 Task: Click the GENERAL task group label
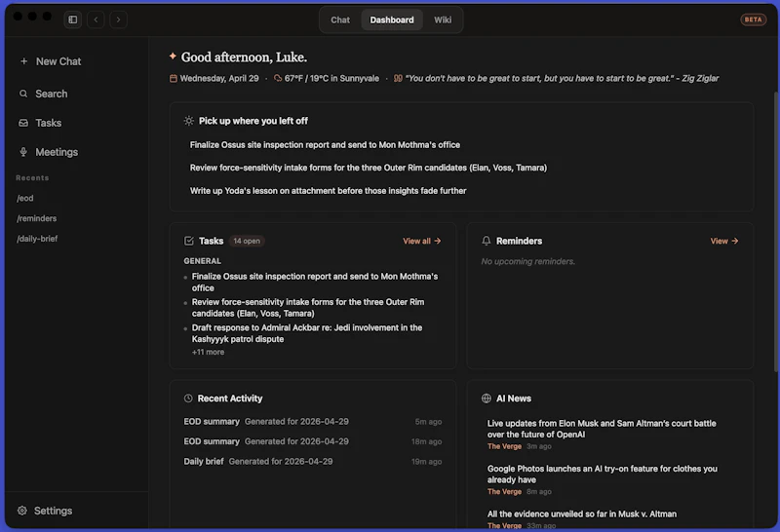(202, 261)
